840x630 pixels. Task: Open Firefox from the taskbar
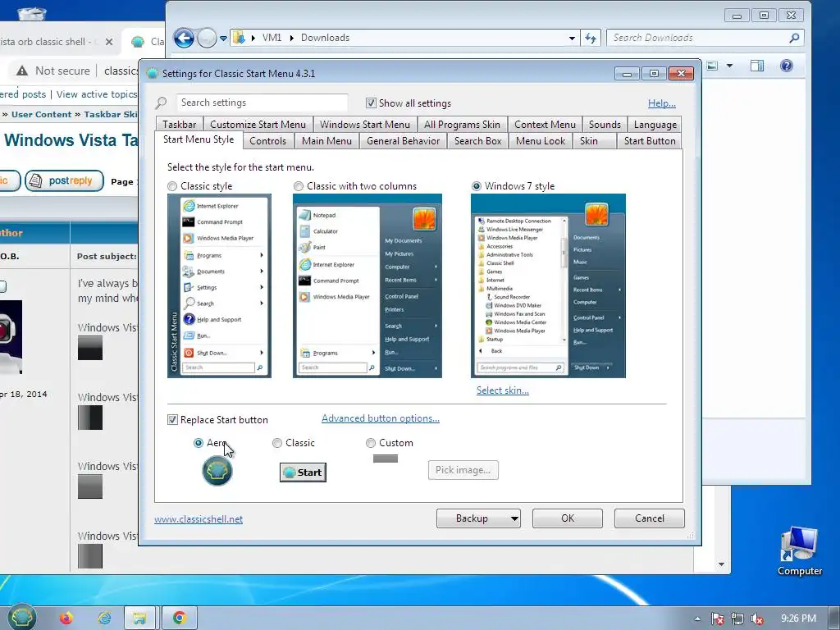tap(66, 619)
